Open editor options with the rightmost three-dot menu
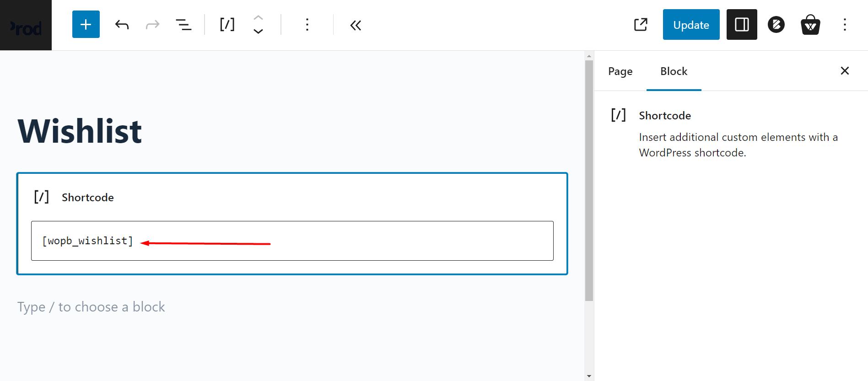868x381 pixels. click(x=845, y=25)
